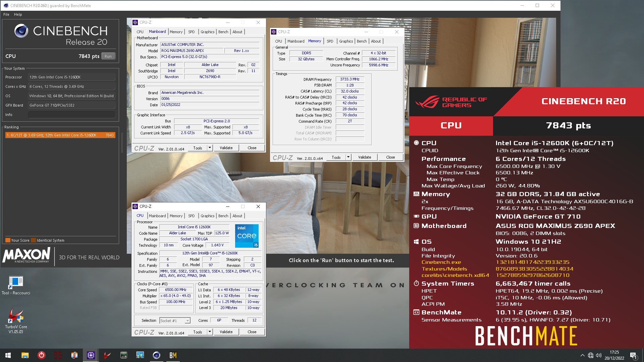Click the CPU-Z Memory window title icon

click(274, 32)
